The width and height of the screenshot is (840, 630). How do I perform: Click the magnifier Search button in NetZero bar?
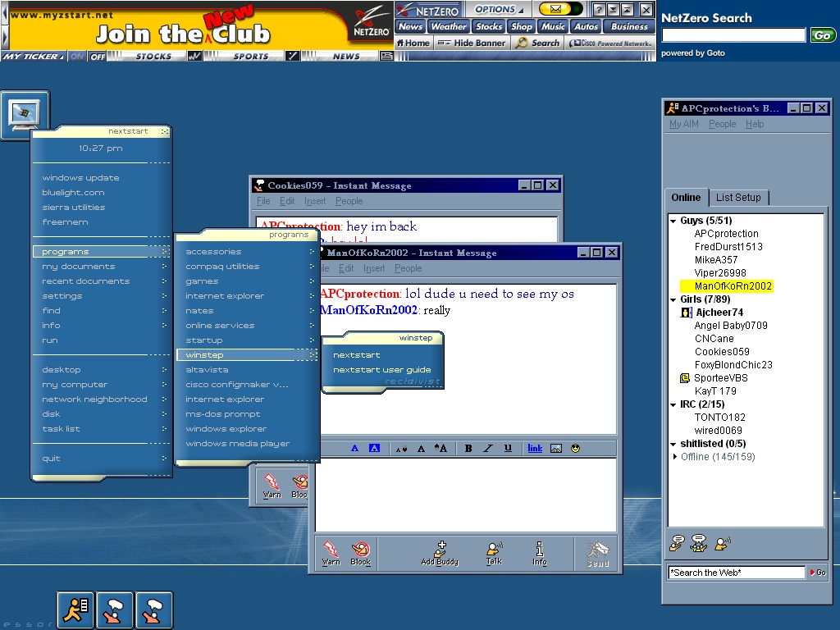click(537, 43)
